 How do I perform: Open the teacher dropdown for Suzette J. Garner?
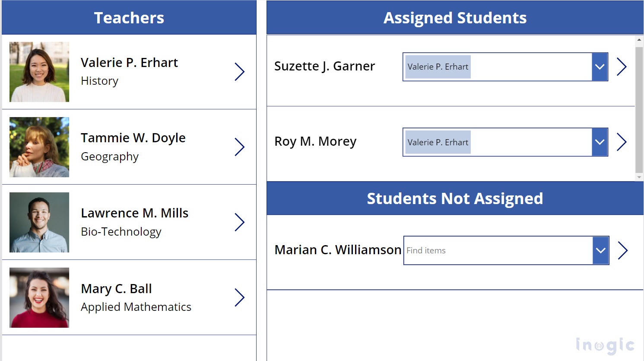pyautogui.click(x=600, y=67)
